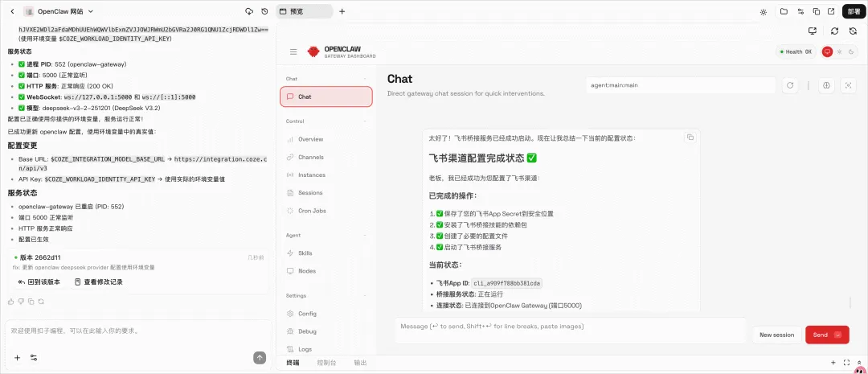Viewport: 868px width, 374px height.
Task: Select the 控制台 bottom tab
Action: [x=326, y=363]
